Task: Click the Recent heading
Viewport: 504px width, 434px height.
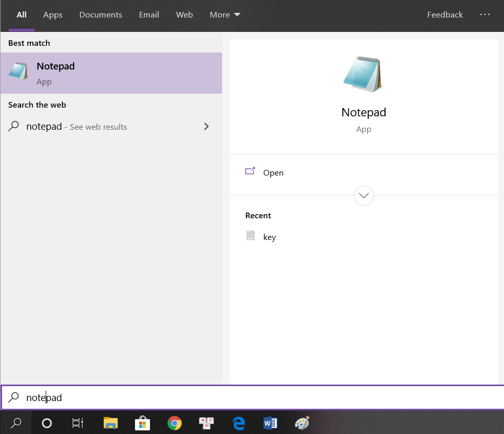Action: 258,215
